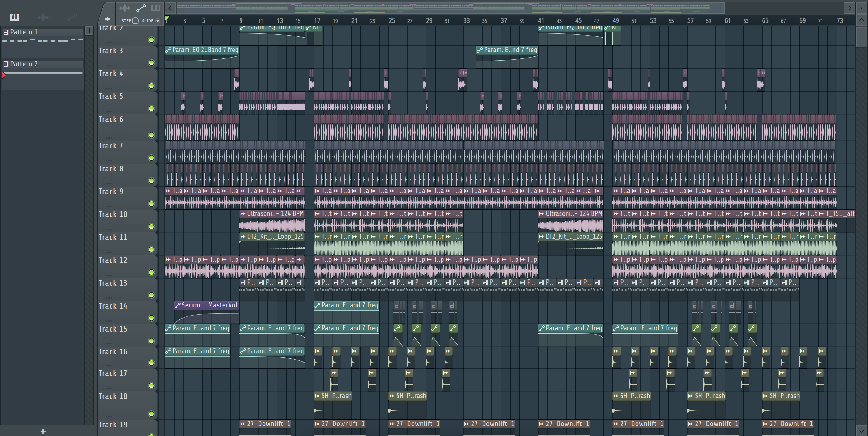Image resolution: width=868 pixels, height=436 pixels.
Task: Mute Track 5 using its green LED
Action: click(152, 108)
